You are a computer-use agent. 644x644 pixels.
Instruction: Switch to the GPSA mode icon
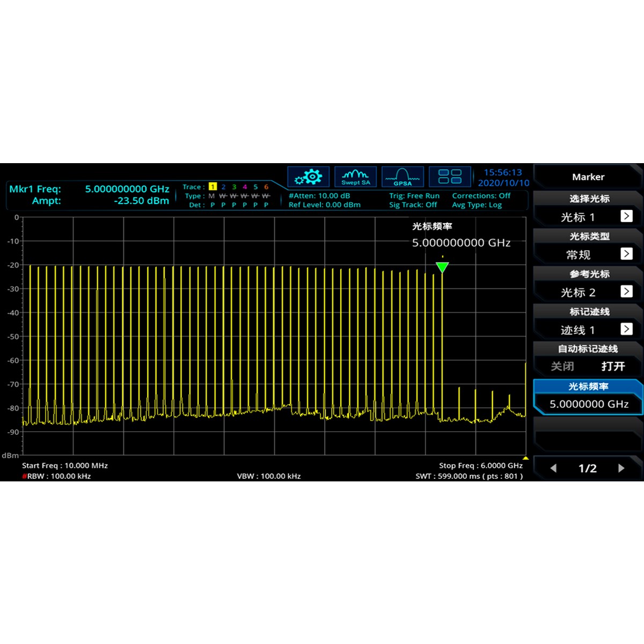[x=402, y=177]
